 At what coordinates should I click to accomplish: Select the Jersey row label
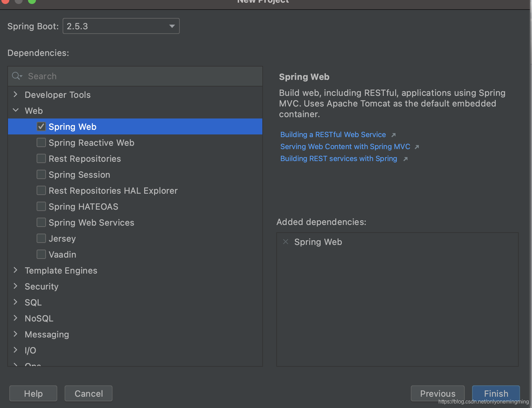pos(62,239)
